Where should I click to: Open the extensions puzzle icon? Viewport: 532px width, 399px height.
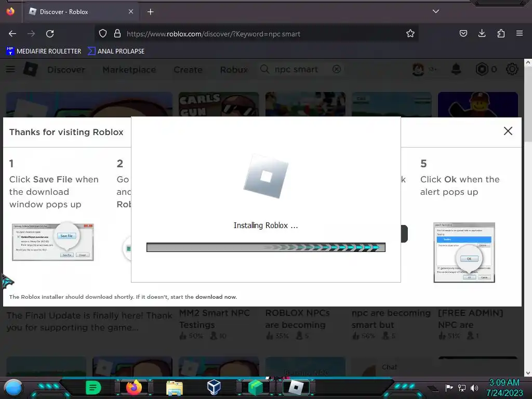[x=501, y=33]
